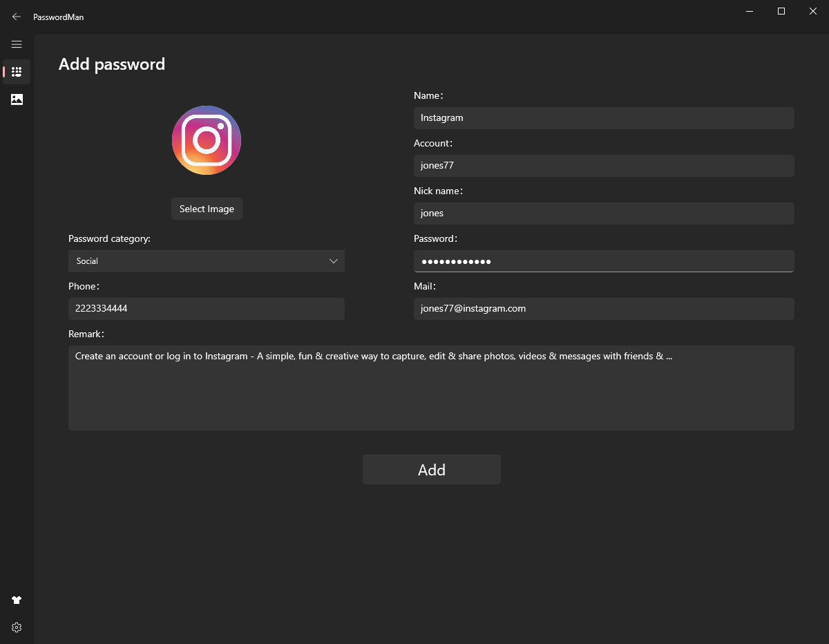Image resolution: width=829 pixels, height=644 pixels.
Task: Click the Remark text area
Action: (431, 388)
